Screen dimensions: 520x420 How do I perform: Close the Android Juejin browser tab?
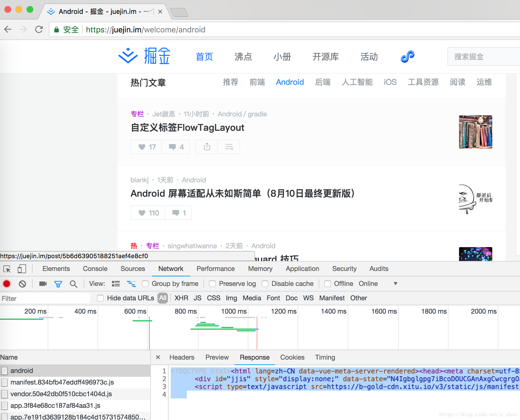160,12
